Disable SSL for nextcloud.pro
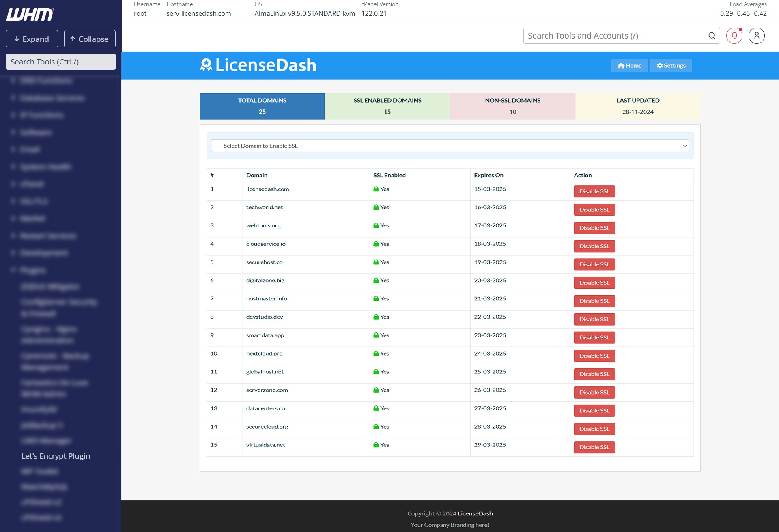Image resolution: width=779 pixels, height=532 pixels. coord(594,356)
